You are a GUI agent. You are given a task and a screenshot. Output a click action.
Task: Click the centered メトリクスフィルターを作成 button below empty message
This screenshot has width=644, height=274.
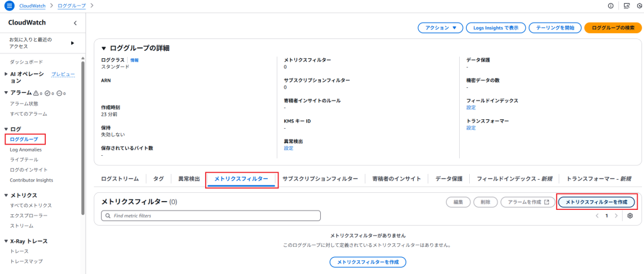point(368,262)
